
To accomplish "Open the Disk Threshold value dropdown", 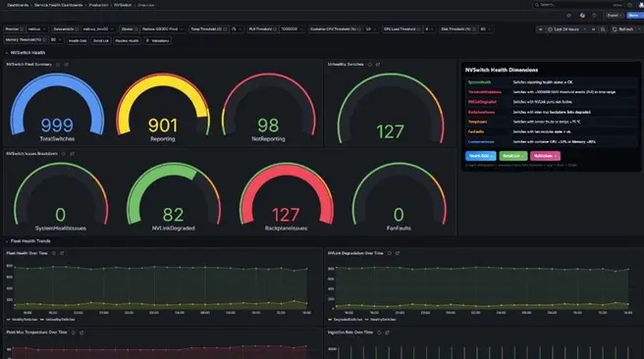I will click(485, 29).
